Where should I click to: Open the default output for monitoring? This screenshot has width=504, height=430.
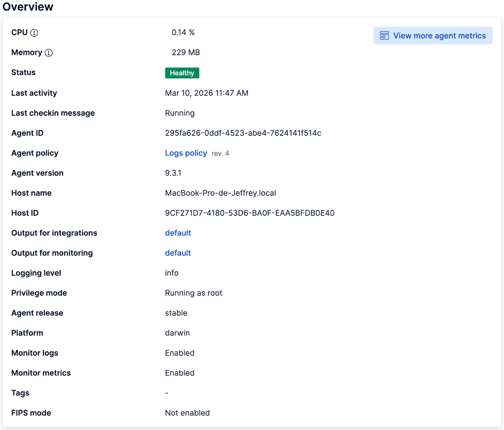(178, 253)
